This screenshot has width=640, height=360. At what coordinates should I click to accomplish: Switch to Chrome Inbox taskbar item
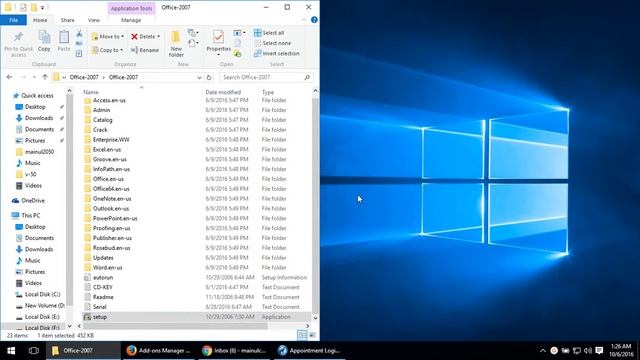[x=234, y=351]
